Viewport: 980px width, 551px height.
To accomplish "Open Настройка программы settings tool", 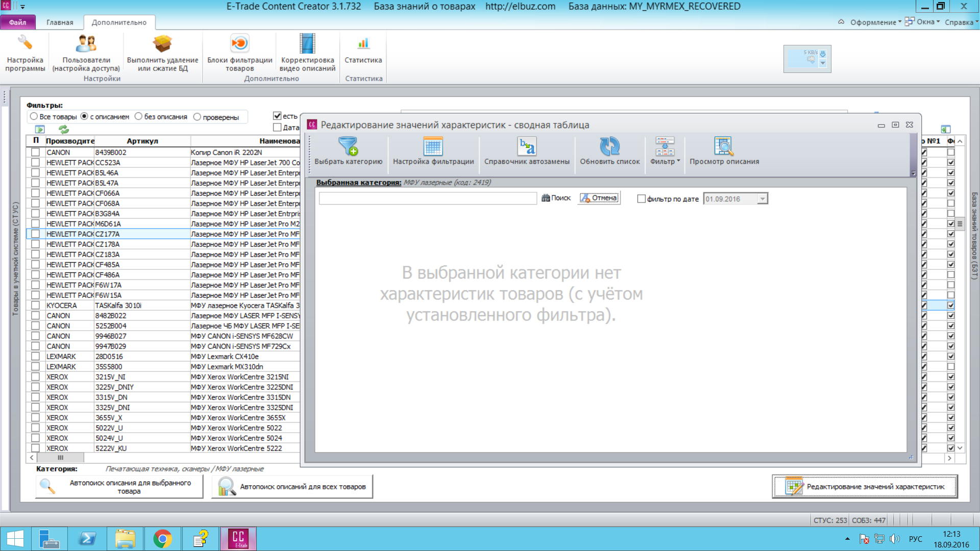I will tap(25, 53).
